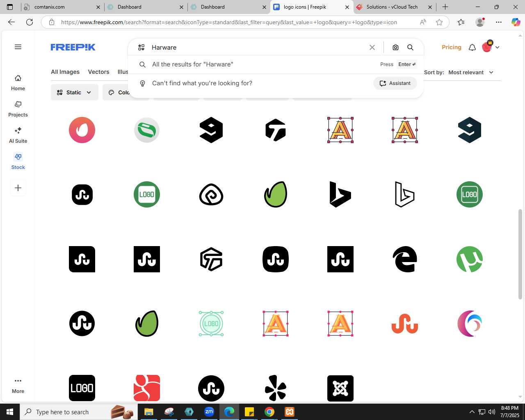Image resolution: width=525 pixels, height=420 pixels.
Task: Open browser favorites list icon
Action: point(461,22)
